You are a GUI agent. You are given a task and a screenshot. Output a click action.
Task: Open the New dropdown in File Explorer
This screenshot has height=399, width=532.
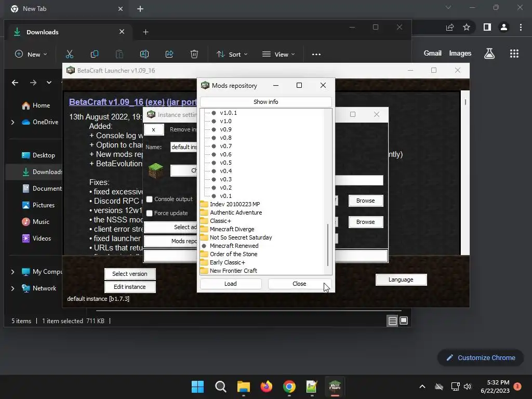click(x=31, y=54)
